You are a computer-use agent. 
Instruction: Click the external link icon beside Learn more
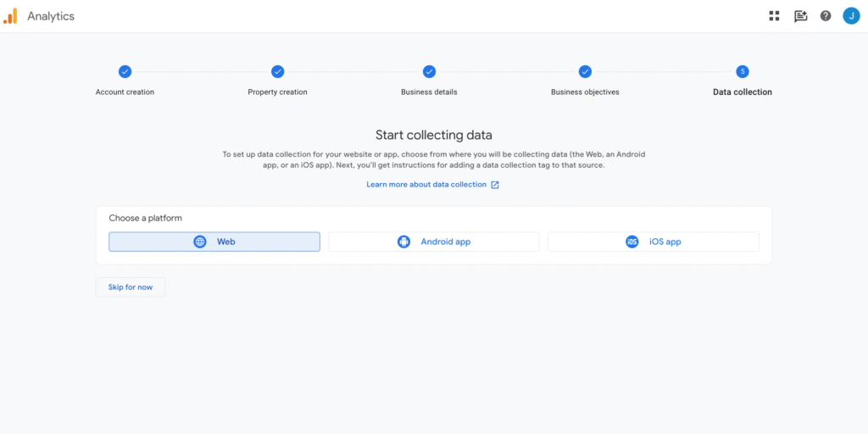495,185
